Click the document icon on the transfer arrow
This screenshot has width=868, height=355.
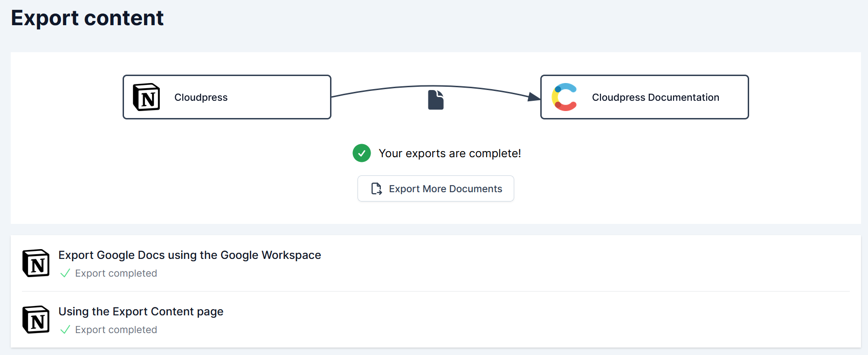[x=436, y=100]
